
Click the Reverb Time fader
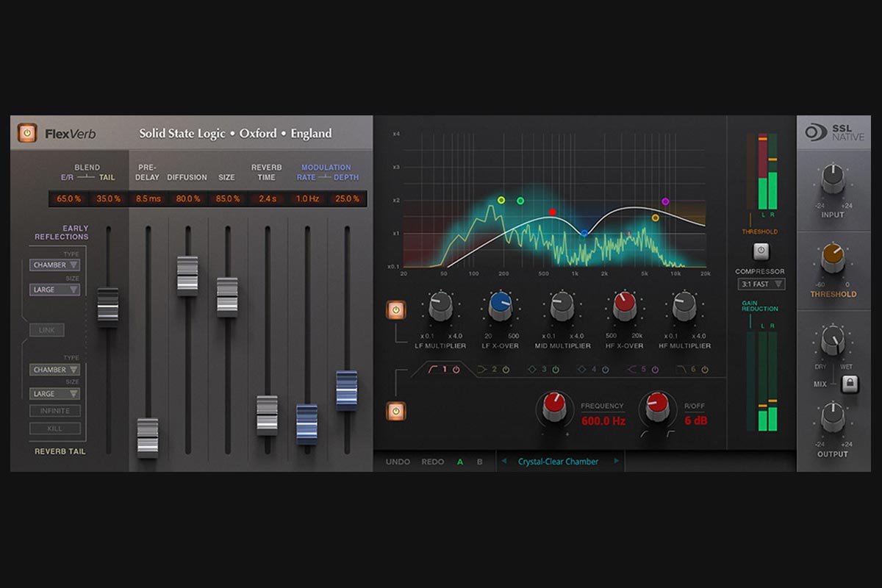coord(268,413)
